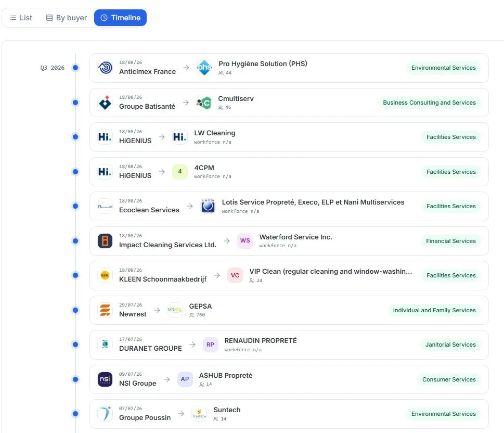This screenshot has height=433, width=504.
Task: Click timeline dot beside Groupe Batisanté row
Action: coord(75,103)
